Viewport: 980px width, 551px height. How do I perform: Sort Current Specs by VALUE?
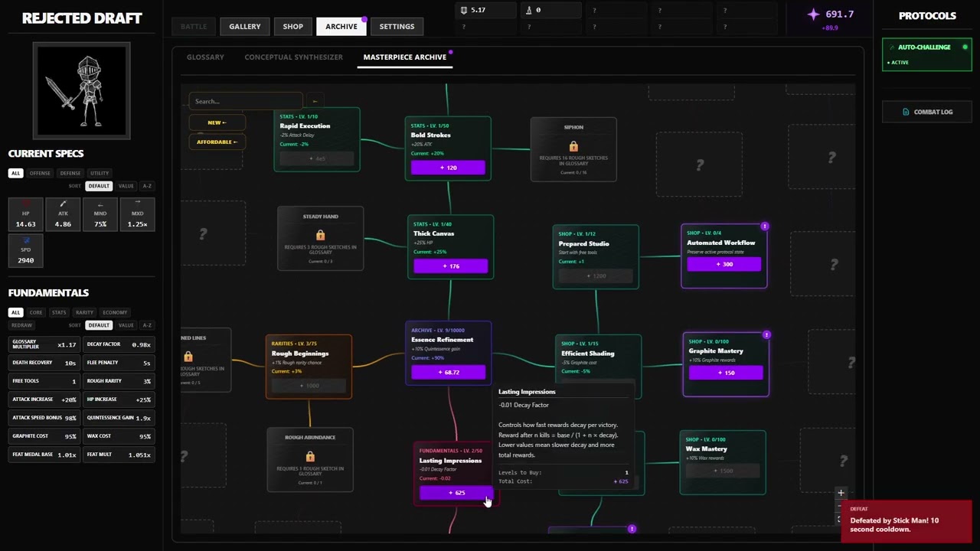126,186
